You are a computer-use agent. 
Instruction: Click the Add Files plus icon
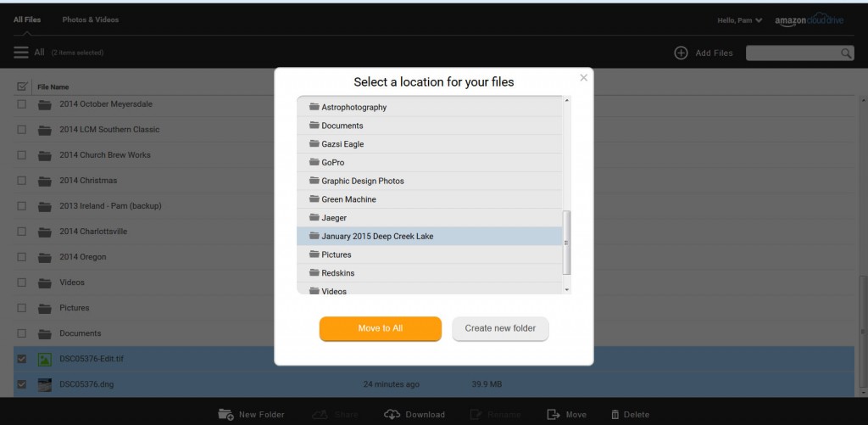pyautogui.click(x=681, y=53)
